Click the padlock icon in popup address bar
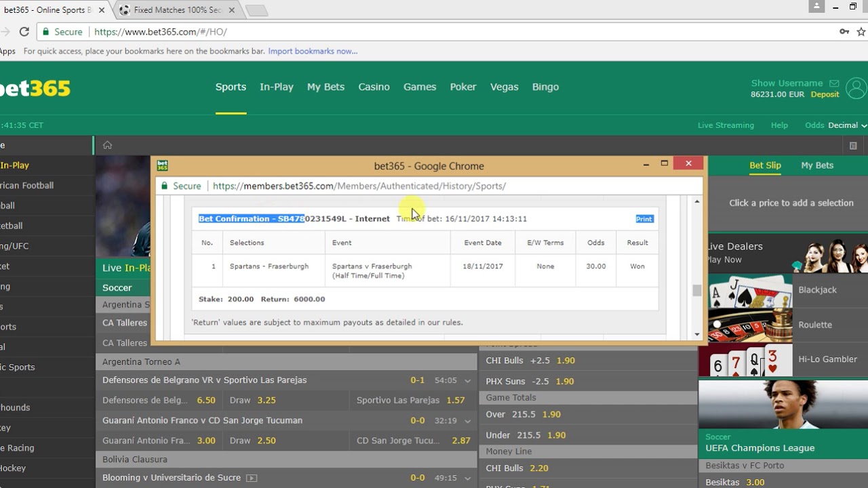Viewport: 868px width, 488px height. click(x=163, y=186)
